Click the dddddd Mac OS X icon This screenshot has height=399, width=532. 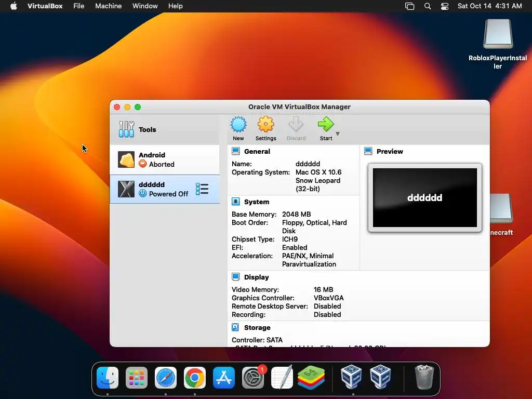pyautogui.click(x=126, y=189)
